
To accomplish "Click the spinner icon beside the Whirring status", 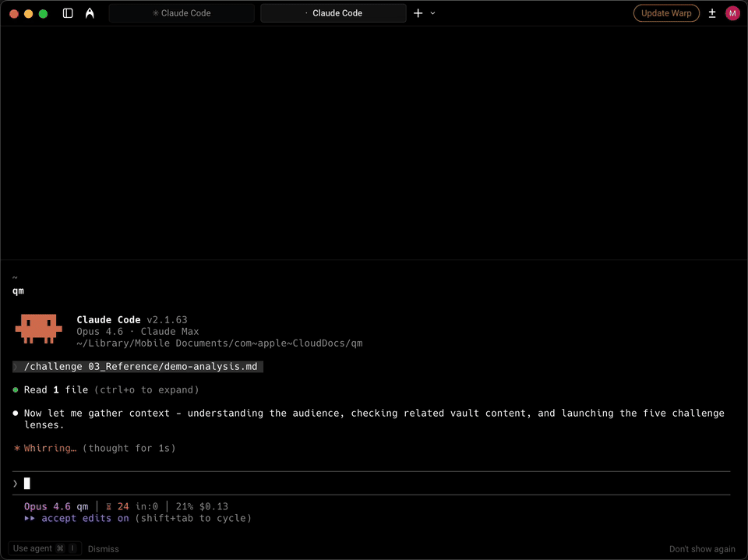I will 15,448.
